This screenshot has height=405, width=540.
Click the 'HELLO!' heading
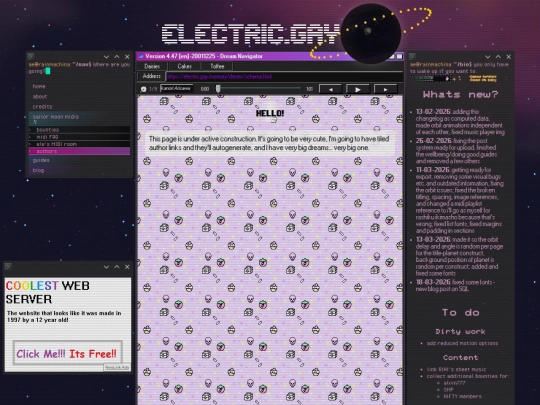click(x=270, y=113)
